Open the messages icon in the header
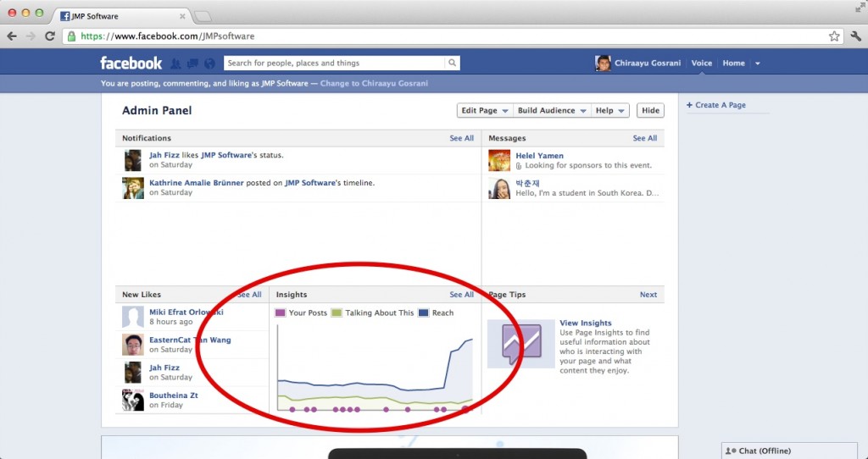Screen dimensions: 868x459 click(192, 64)
